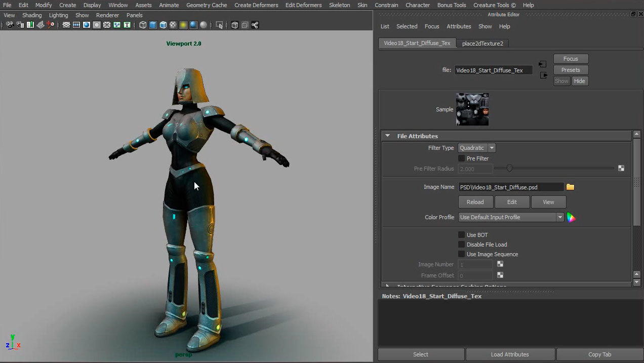This screenshot has height=363, width=644.
Task: Switch to the place2dTexture2 tab
Action: point(482,44)
